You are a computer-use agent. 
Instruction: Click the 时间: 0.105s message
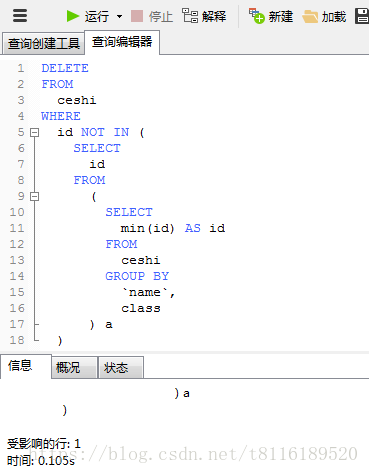pyautogui.click(x=41, y=461)
